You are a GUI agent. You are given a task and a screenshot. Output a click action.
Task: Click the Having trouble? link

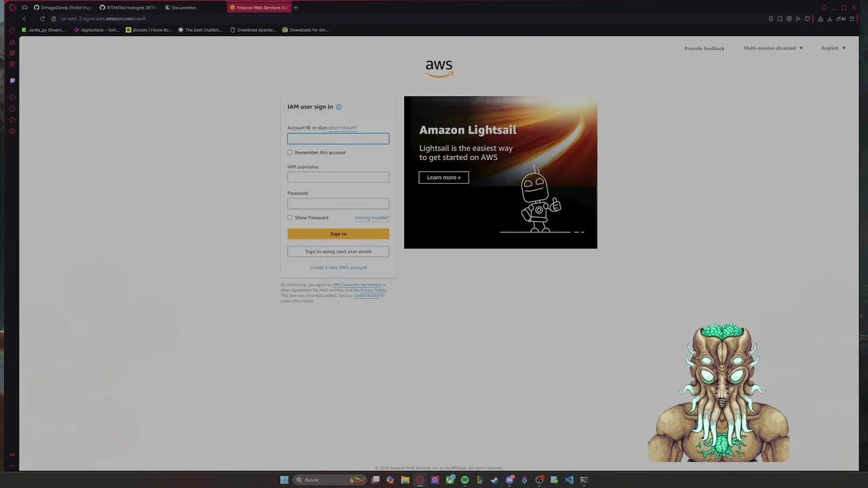(x=372, y=218)
